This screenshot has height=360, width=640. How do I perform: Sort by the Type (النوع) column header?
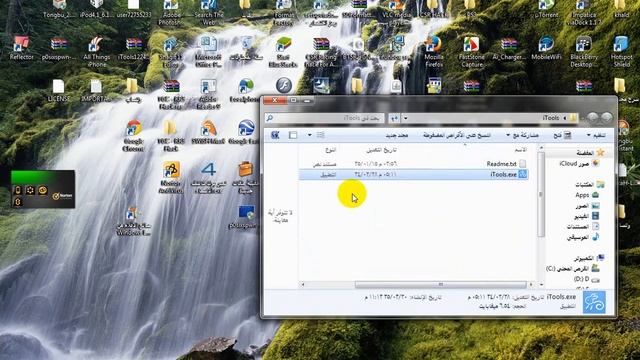click(330, 150)
